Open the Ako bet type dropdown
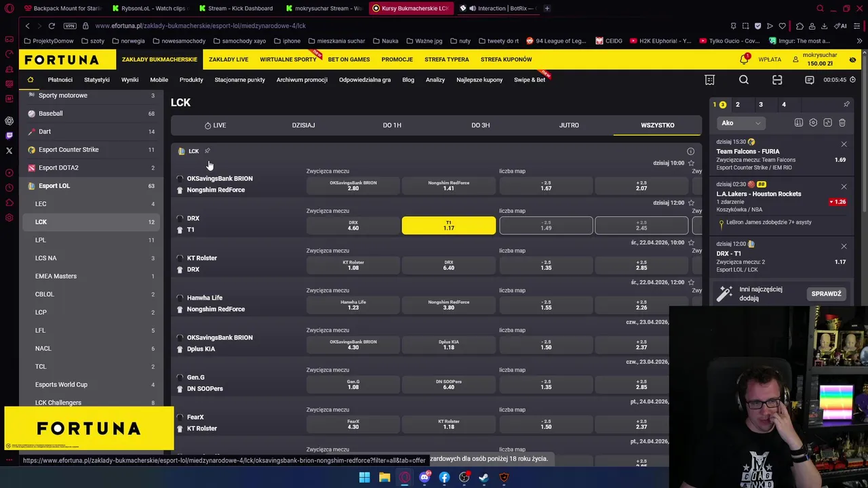The image size is (868, 488). tap(741, 123)
